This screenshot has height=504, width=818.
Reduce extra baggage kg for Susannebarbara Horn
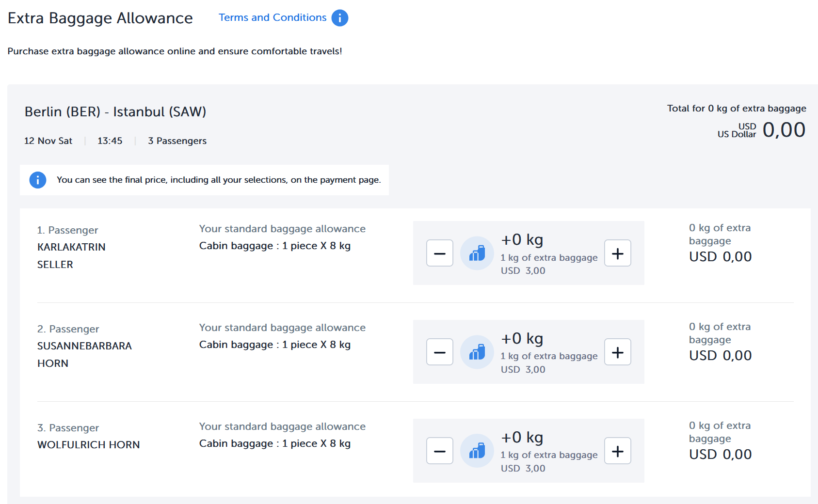point(439,352)
